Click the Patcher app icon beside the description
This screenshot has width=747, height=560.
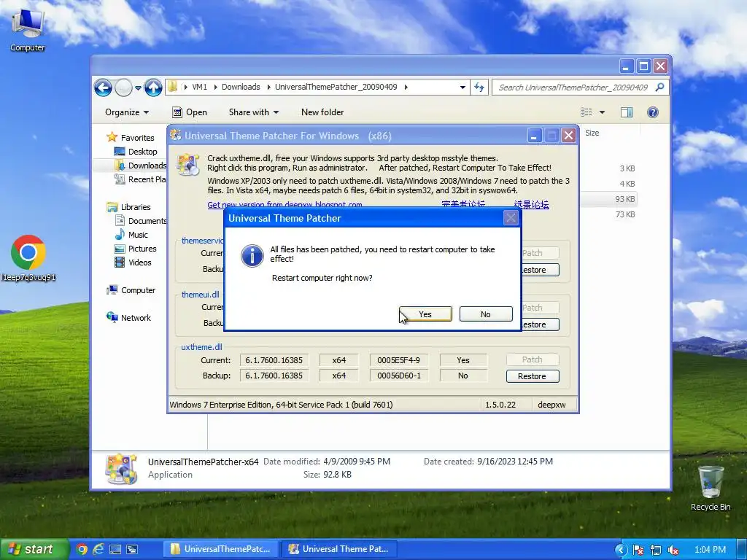point(187,164)
